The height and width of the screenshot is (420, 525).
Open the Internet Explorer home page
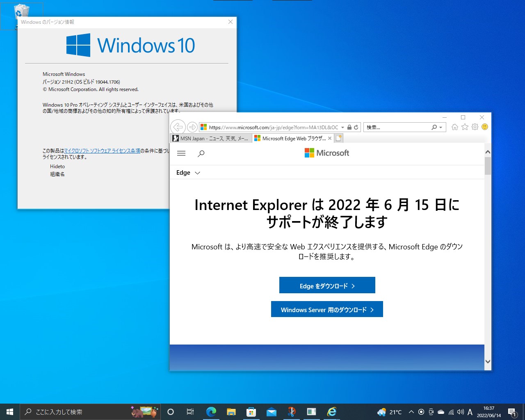454,127
